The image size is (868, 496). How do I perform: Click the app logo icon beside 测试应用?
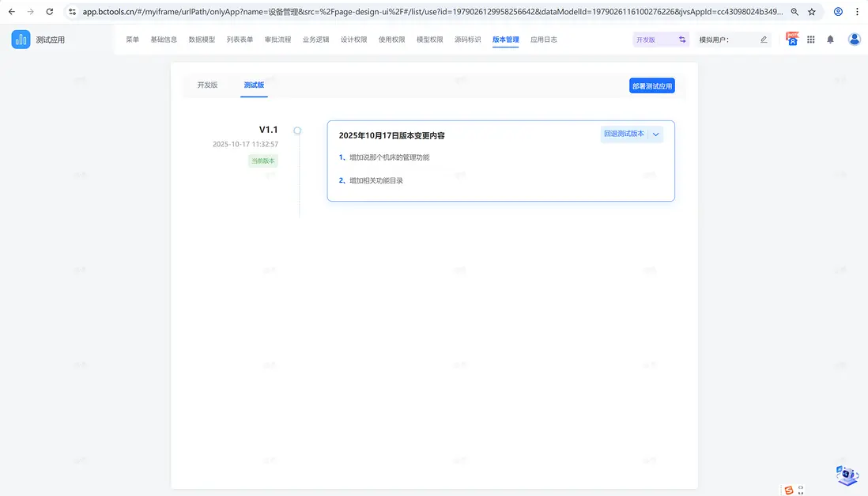[21, 39]
